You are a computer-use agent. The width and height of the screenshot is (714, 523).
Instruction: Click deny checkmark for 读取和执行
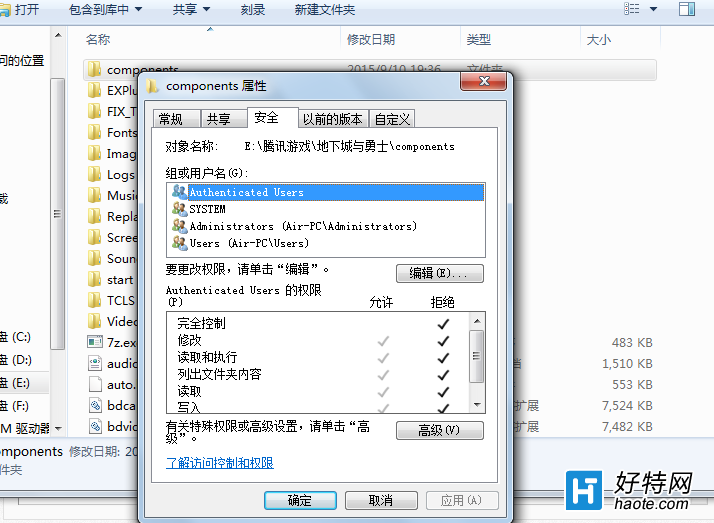[443, 358]
